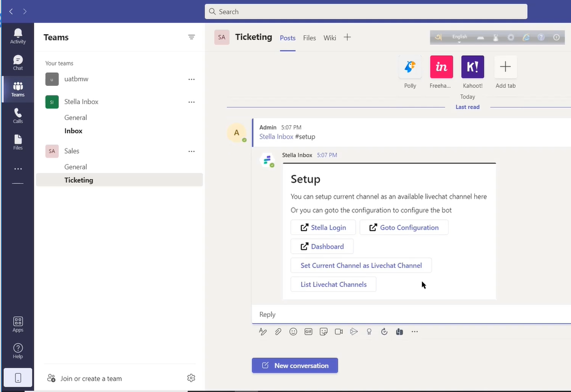Click the mobile app download icon

coord(18,378)
